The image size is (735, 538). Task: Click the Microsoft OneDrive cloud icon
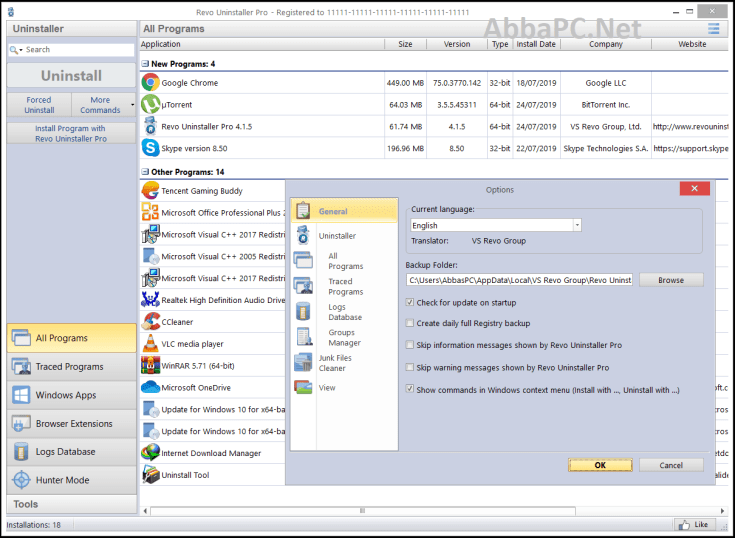pyautogui.click(x=150, y=388)
